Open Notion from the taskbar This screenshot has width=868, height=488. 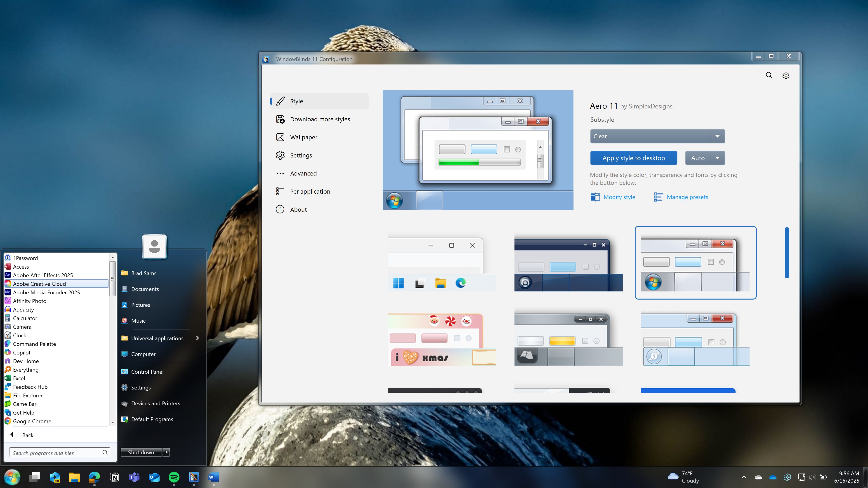tap(115, 477)
